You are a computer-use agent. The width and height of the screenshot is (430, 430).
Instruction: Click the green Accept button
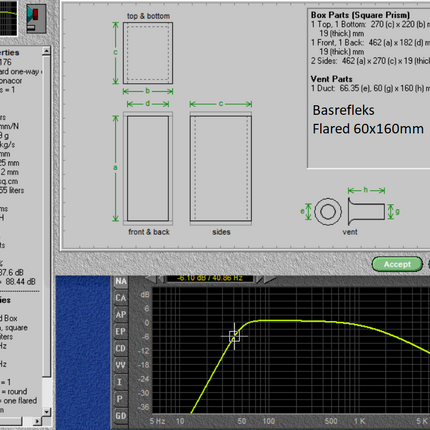(397, 264)
